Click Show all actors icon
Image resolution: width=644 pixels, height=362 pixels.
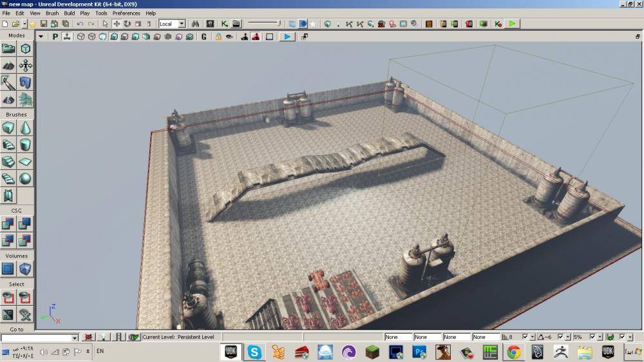coord(25,315)
